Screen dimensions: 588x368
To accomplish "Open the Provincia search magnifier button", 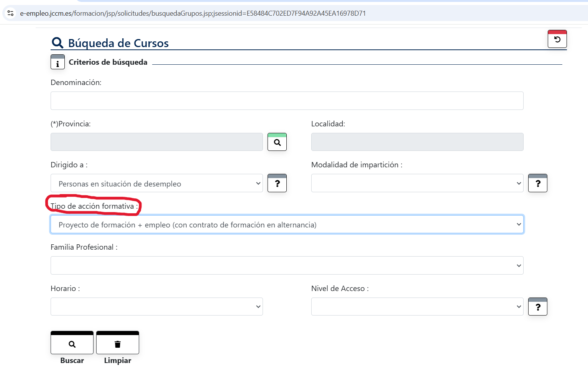I will coord(277,142).
